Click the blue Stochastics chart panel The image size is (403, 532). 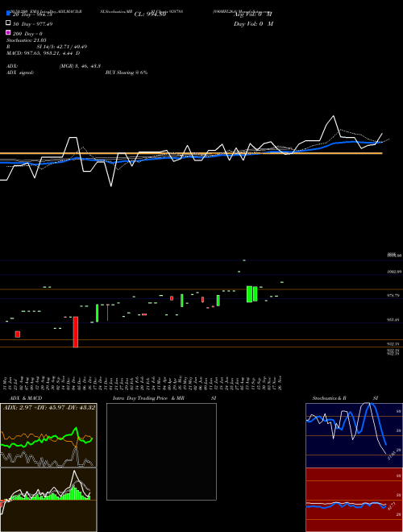(x=354, y=435)
